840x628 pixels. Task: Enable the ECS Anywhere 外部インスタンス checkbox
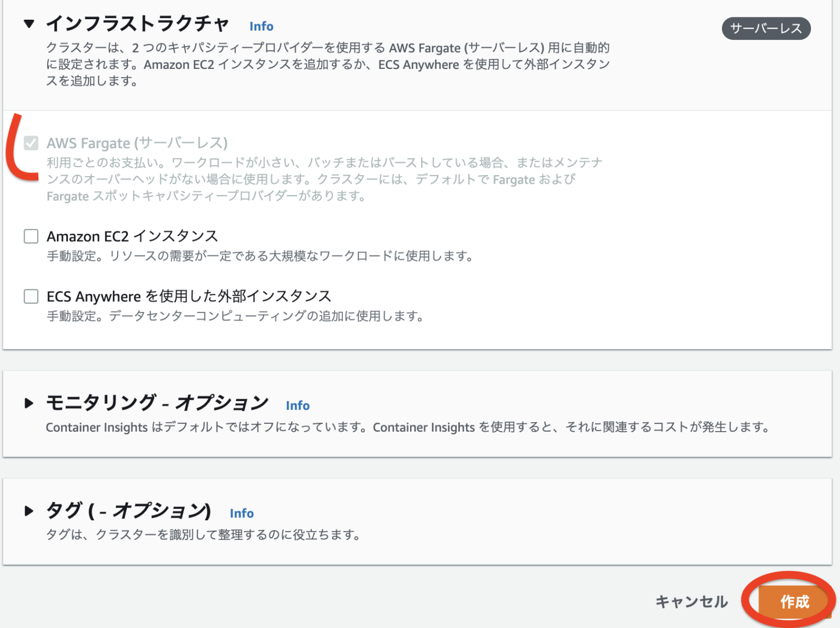pyautogui.click(x=31, y=296)
